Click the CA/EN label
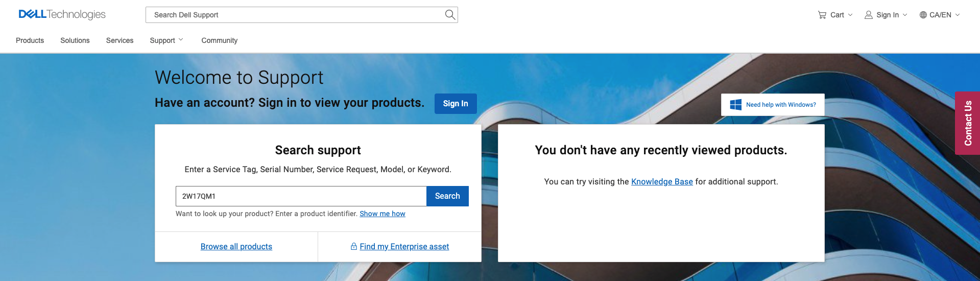The height and width of the screenshot is (281, 980). (x=940, y=15)
